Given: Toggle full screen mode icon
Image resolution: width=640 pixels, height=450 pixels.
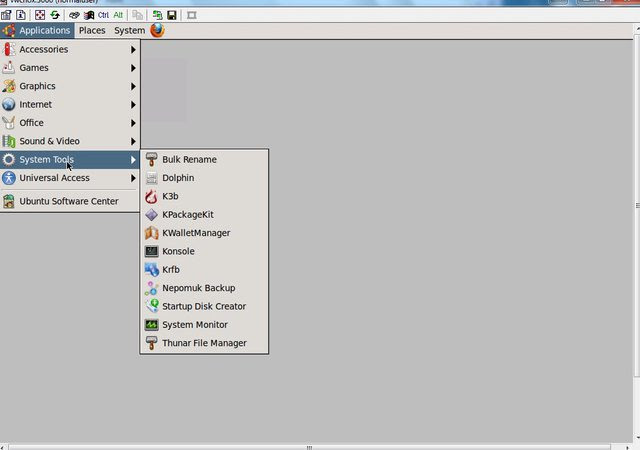Looking at the screenshot, I should tap(40, 15).
